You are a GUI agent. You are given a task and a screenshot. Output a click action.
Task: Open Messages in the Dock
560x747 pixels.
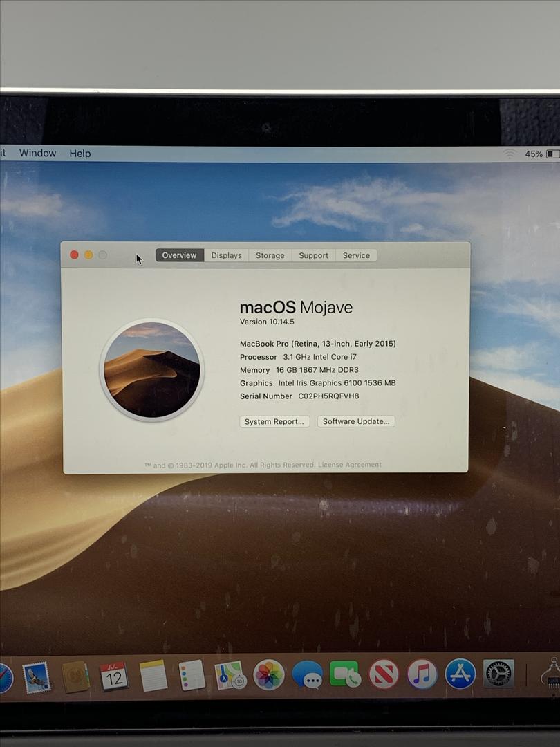(x=307, y=674)
